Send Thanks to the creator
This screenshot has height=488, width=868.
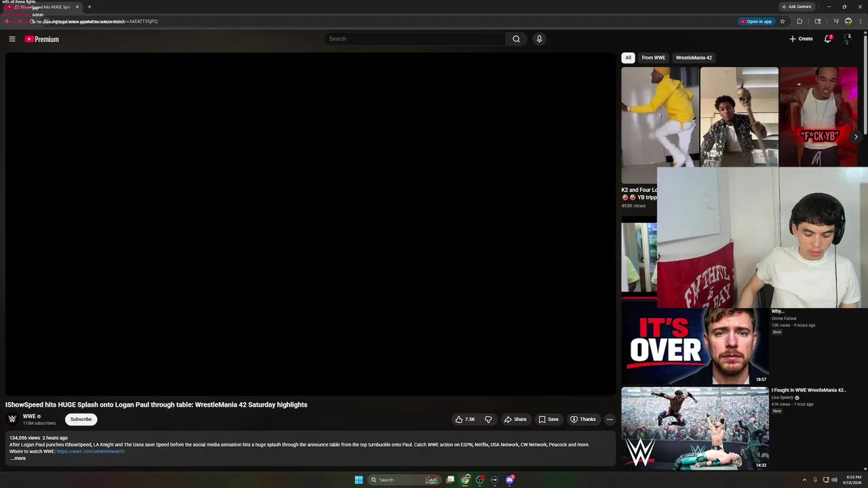[x=583, y=420]
